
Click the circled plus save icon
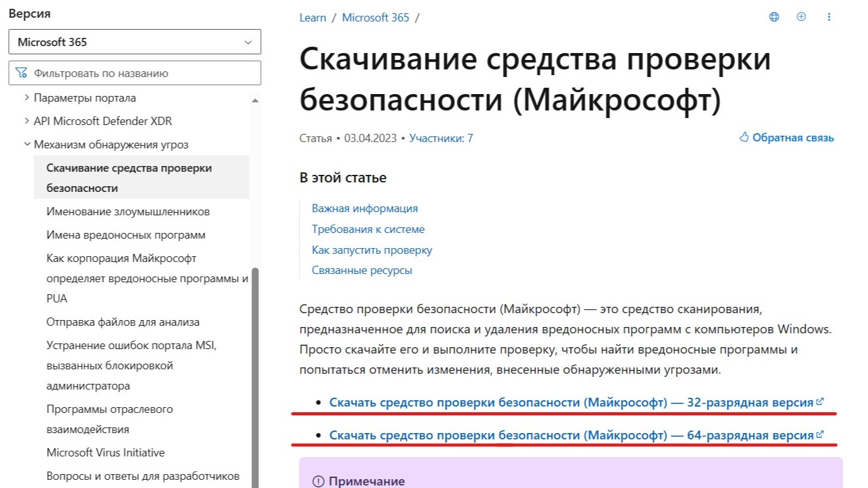click(801, 17)
